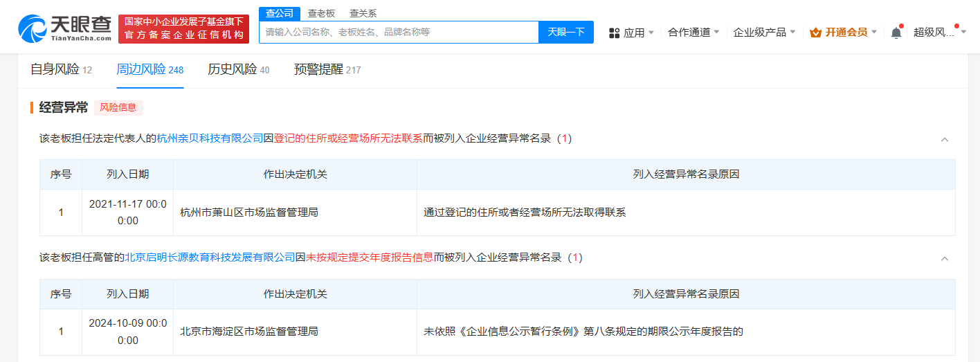Click the 国家中小企业发展子基金旗下 red banner
Image resolution: width=980 pixels, height=362 pixels.
click(183, 28)
